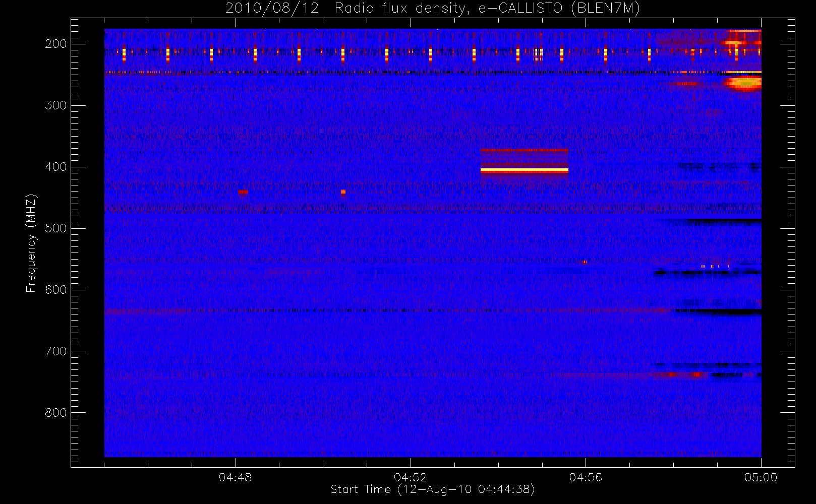Click the 200 frequency axis label
The image size is (816, 504).
(55, 44)
